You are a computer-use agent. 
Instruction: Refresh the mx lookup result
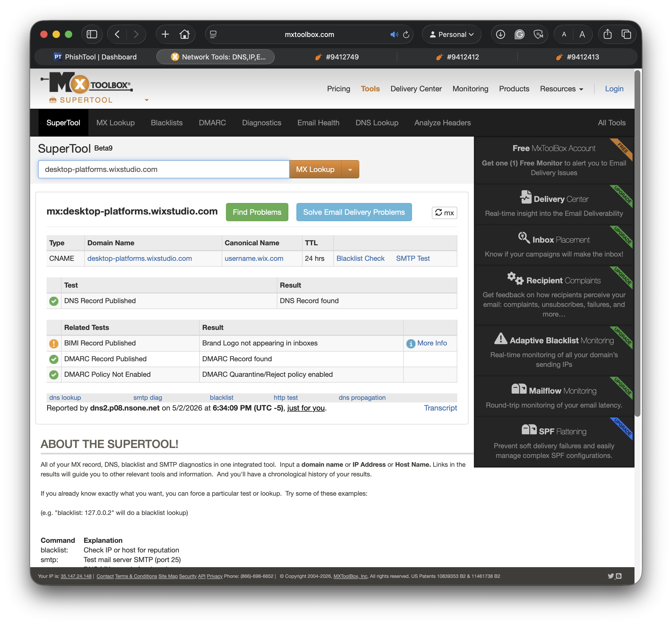[444, 213]
